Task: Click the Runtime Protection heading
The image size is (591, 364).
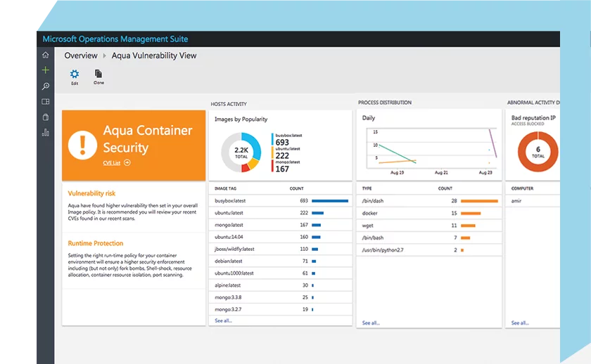Action: (x=96, y=243)
